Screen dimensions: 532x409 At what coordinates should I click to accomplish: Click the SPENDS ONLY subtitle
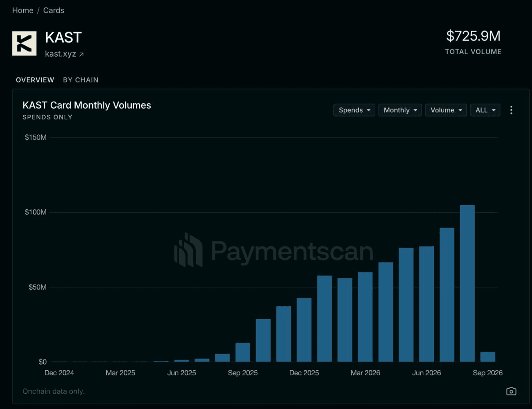pos(47,117)
